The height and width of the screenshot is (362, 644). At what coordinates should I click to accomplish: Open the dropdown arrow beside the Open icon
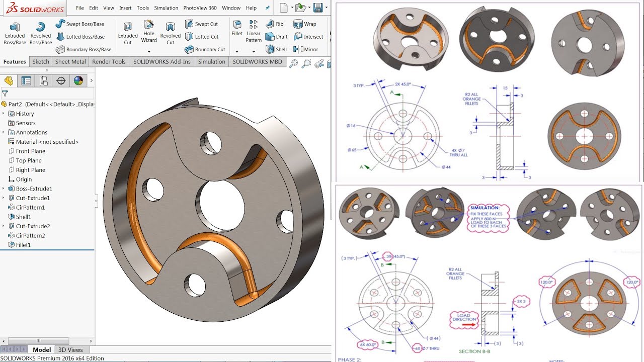[309, 8]
